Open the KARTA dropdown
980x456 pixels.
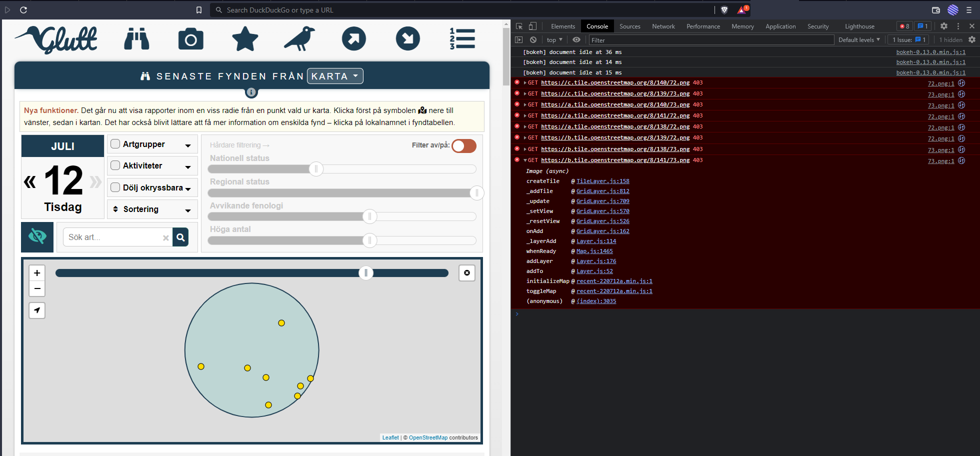(x=335, y=76)
